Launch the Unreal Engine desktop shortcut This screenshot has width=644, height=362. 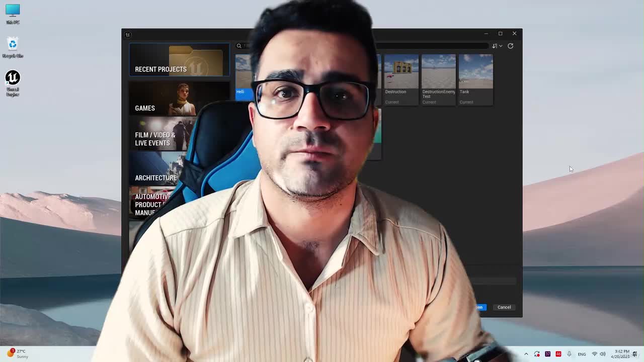point(13,83)
